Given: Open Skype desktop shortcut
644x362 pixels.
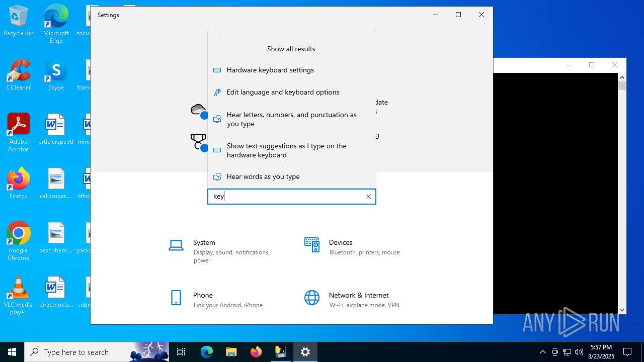Looking at the screenshot, I should pyautogui.click(x=56, y=75).
